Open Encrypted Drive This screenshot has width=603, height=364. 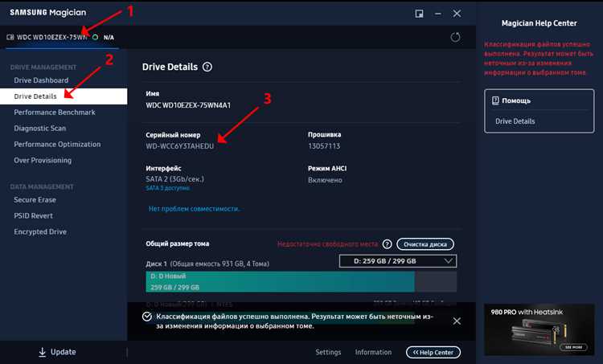pyautogui.click(x=40, y=231)
